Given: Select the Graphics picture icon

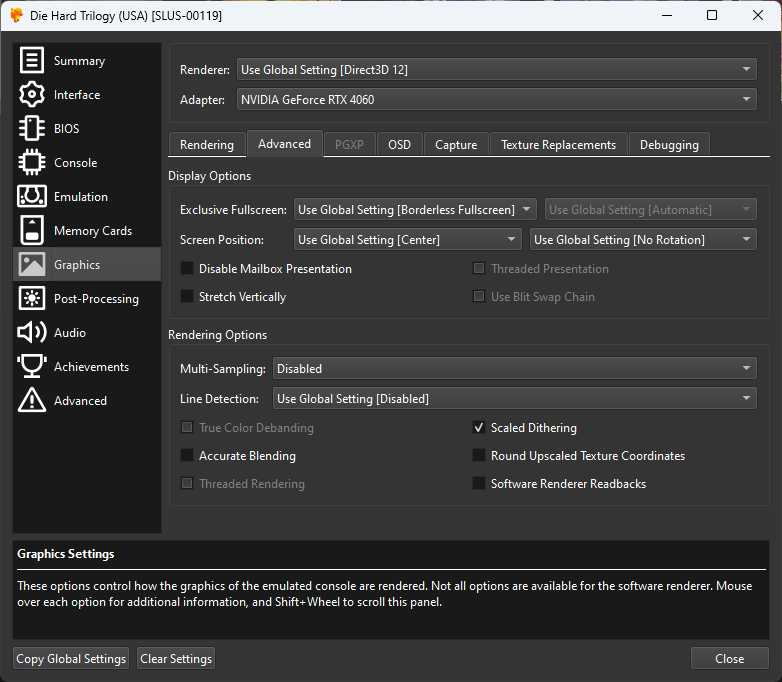Looking at the screenshot, I should [32, 264].
